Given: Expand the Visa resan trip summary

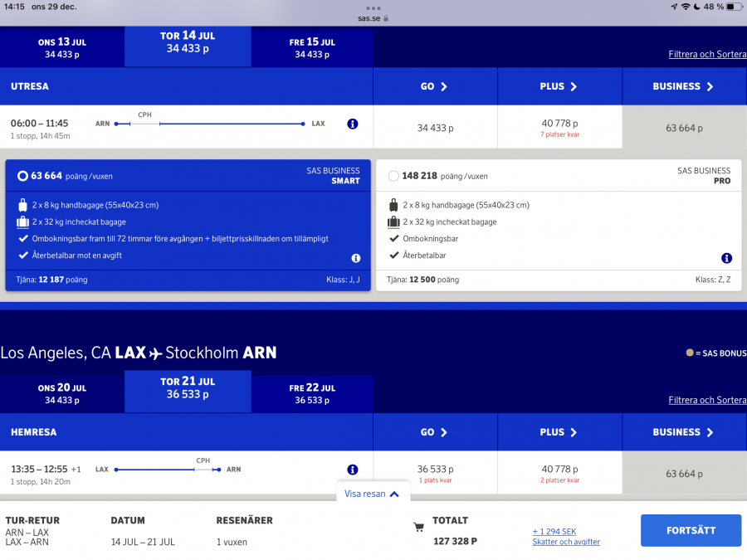Looking at the screenshot, I should [x=372, y=494].
